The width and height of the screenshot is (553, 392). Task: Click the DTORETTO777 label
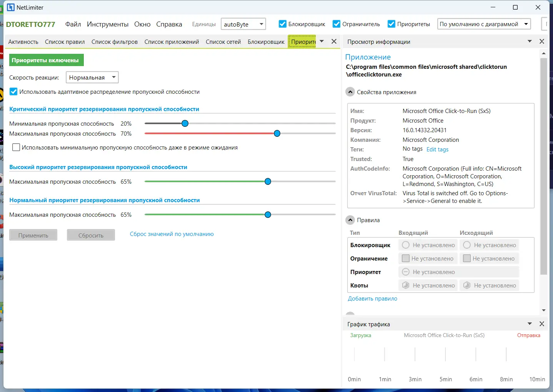pos(31,24)
